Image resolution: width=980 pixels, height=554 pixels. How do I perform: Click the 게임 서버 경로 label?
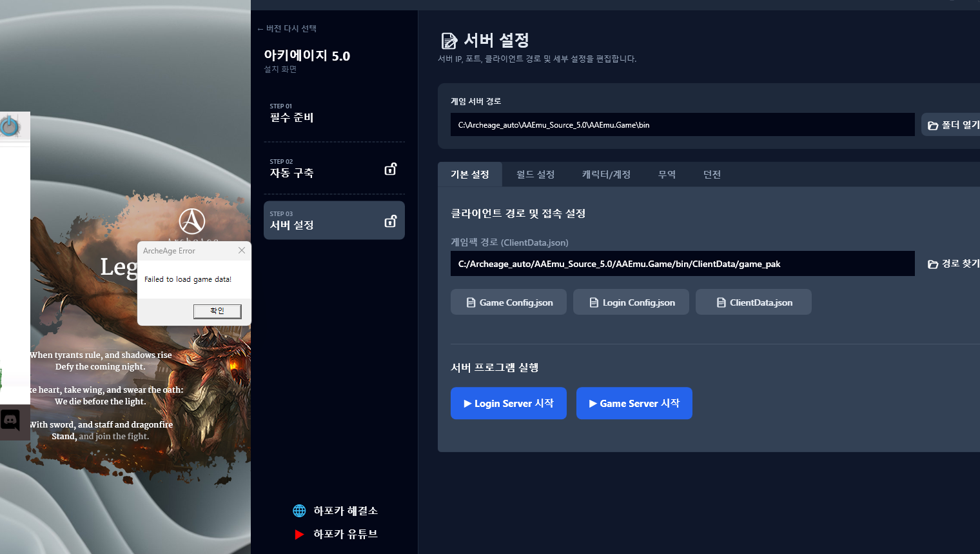[x=476, y=101]
